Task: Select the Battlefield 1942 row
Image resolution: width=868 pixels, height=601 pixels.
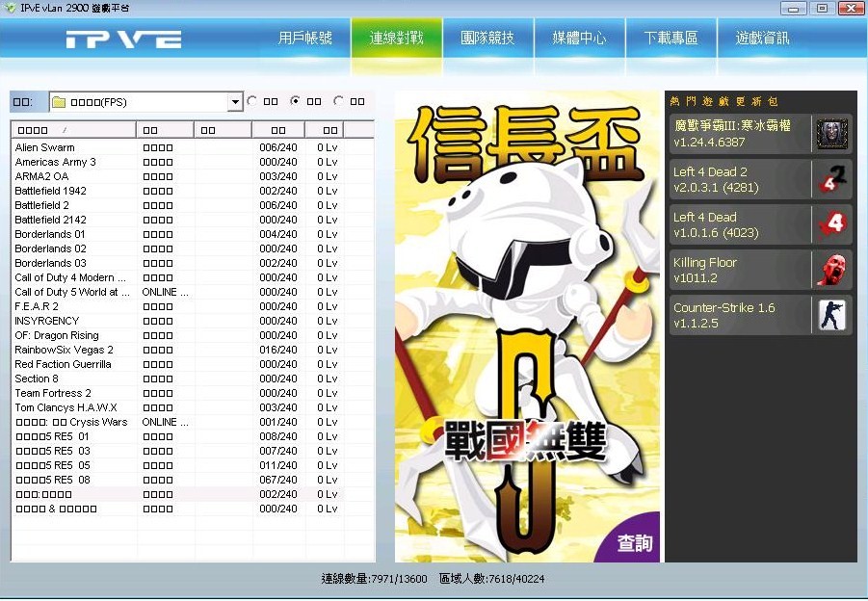Action: click(x=177, y=191)
